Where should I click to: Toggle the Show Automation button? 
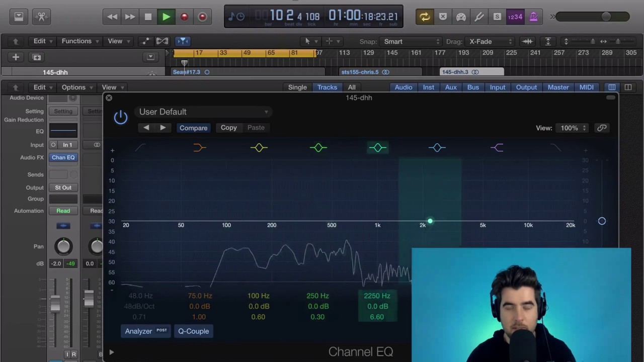pyautogui.click(x=145, y=41)
